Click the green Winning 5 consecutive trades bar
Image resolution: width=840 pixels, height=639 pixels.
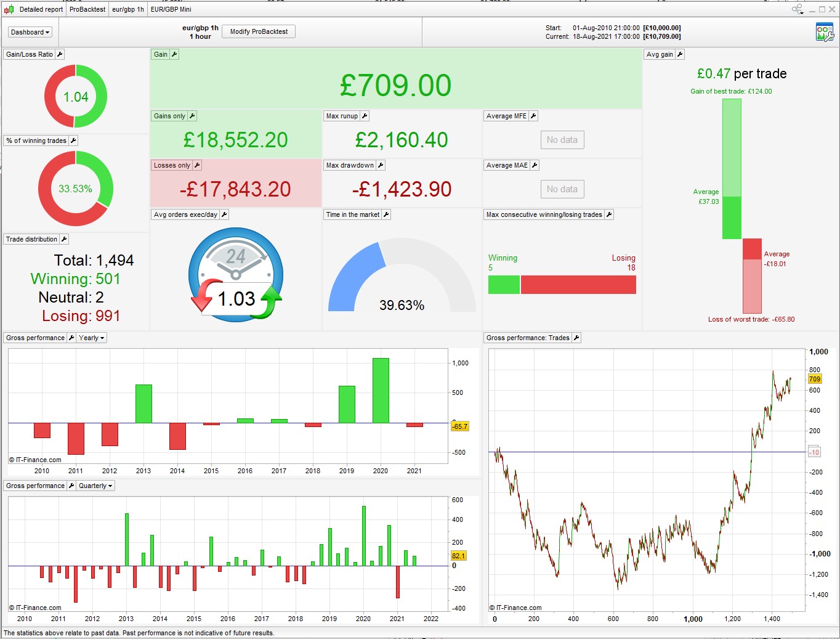click(x=504, y=285)
